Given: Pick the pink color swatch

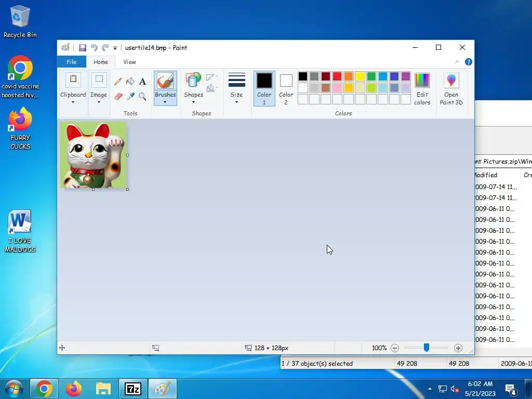Looking at the screenshot, I should coord(337,88).
